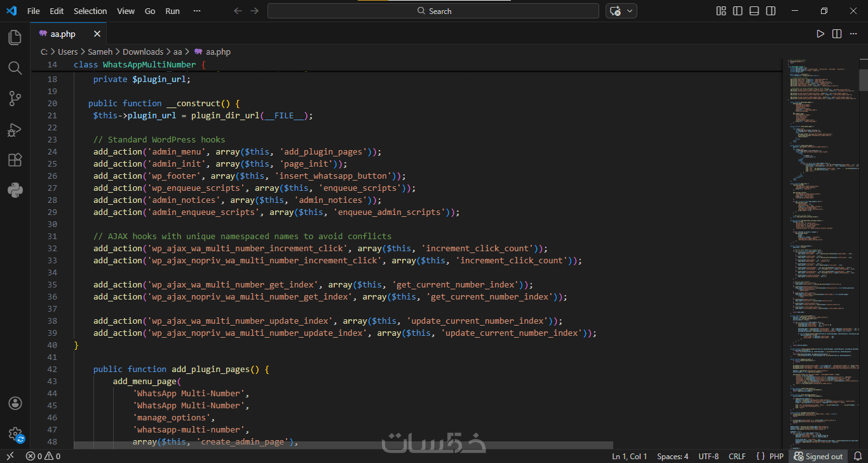Click the 'wp_footer' string
The image size is (868, 463).
click(173, 176)
